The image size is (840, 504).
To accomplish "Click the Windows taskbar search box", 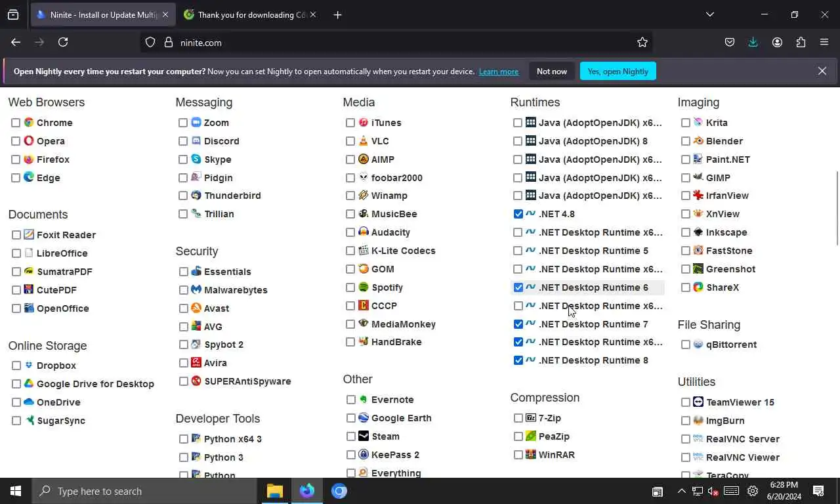I will 144,491.
